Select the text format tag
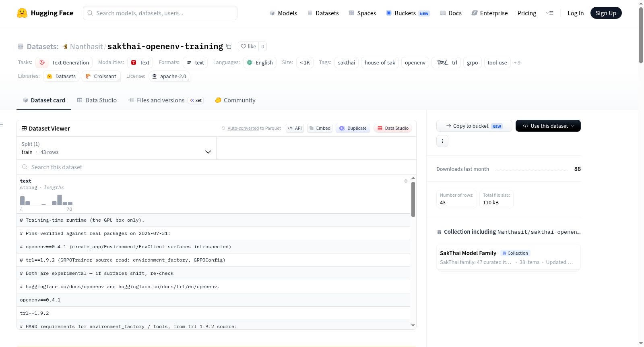Screen dimensions: 644x347 [x=195, y=62]
